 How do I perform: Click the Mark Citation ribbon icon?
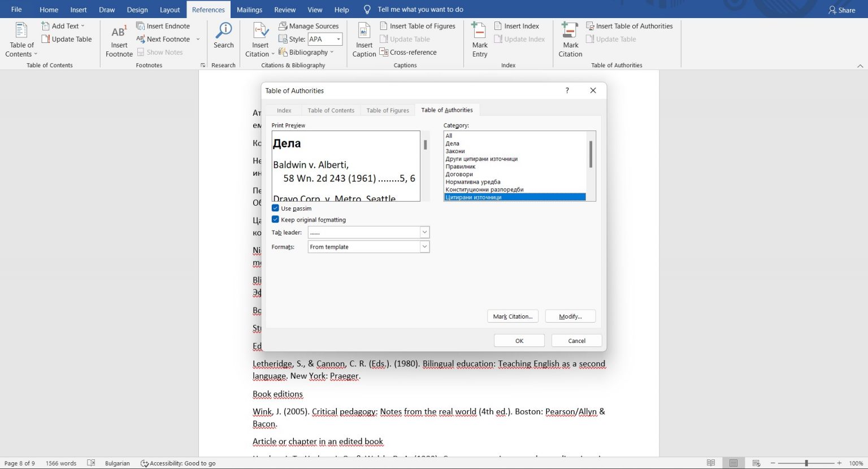(570, 30)
